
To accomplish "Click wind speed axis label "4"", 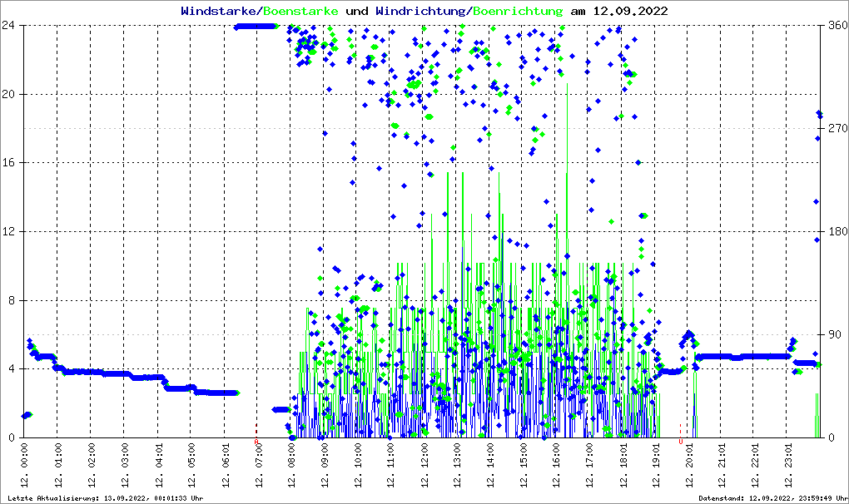I will pos(12,368).
